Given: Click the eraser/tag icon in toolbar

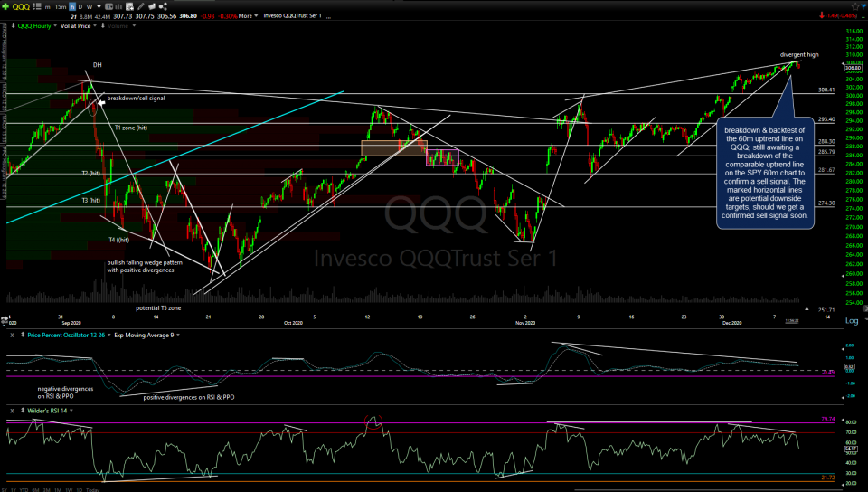Looking at the screenshot, I should [151, 6].
